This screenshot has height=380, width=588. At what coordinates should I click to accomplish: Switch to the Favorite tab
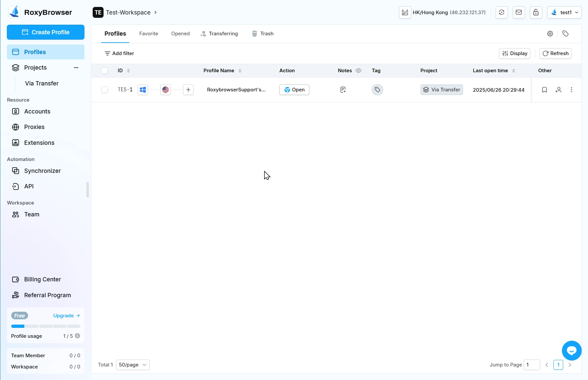pyautogui.click(x=149, y=34)
